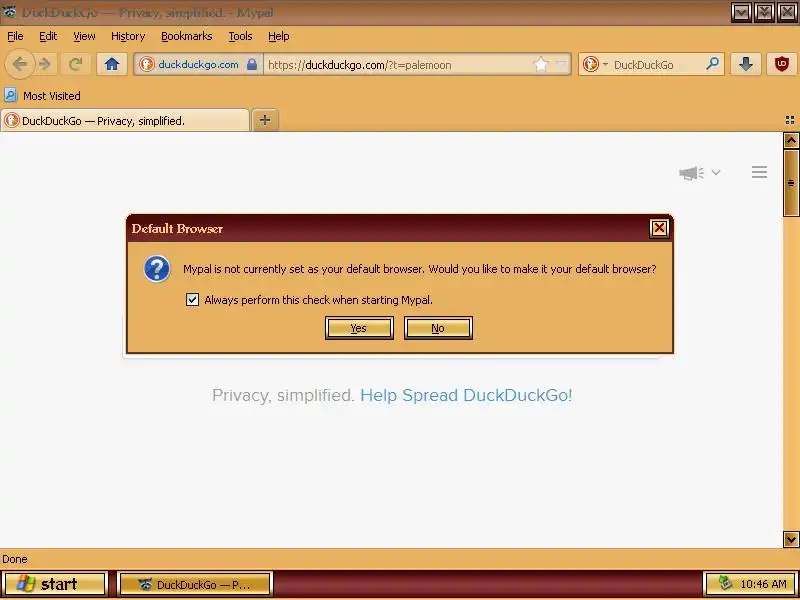Screen dimensions: 800x600
Task: Open the Downloads arrow button
Action: coord(746,64)
